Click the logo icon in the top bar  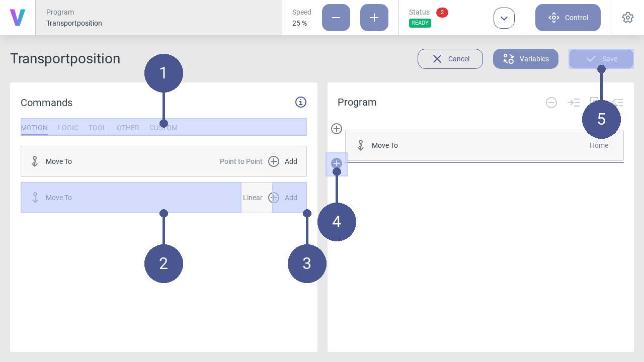tap(18, 18)
